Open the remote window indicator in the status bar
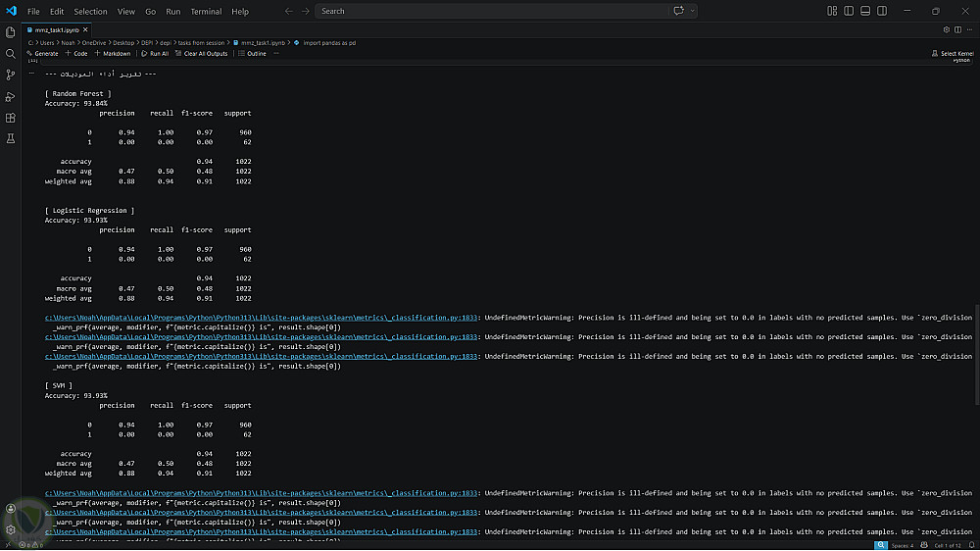This screenshot has height=551, width=980. pos(8,545)
